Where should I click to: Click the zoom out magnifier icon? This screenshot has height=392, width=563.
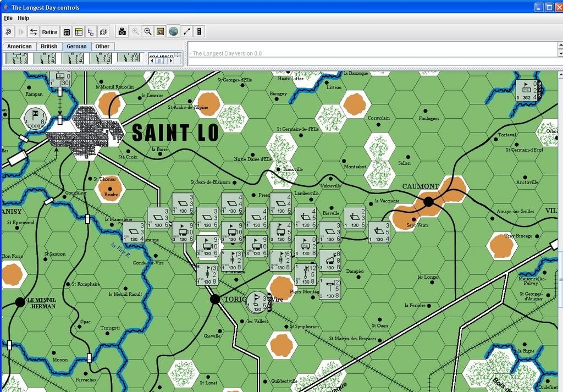(147, 31)
